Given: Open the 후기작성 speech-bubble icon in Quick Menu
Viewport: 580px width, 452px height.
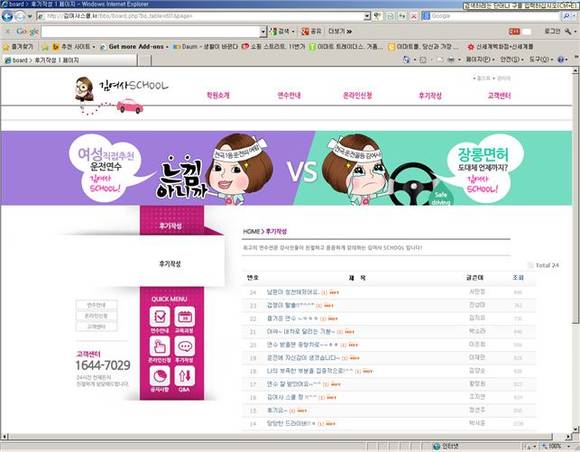Looking at the screenshot, I should (x=185, y=347).
